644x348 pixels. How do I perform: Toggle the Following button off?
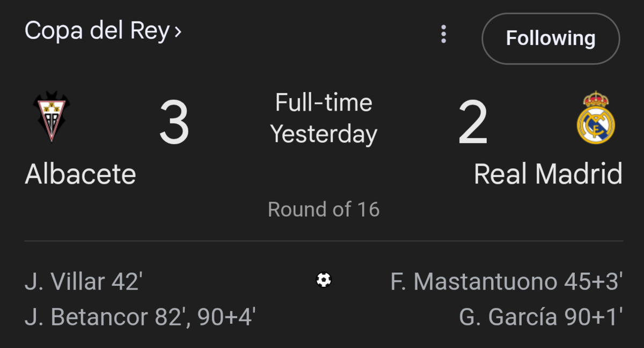(551, 39)
